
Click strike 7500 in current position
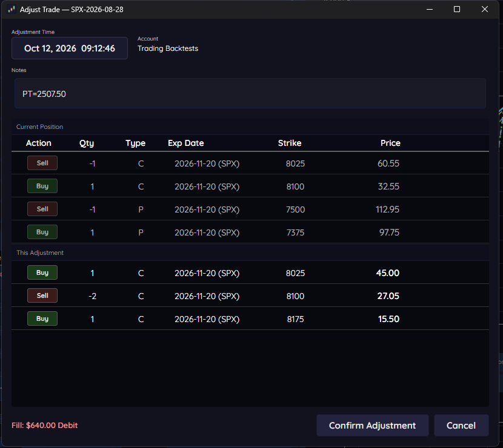(x=295, y=209)
